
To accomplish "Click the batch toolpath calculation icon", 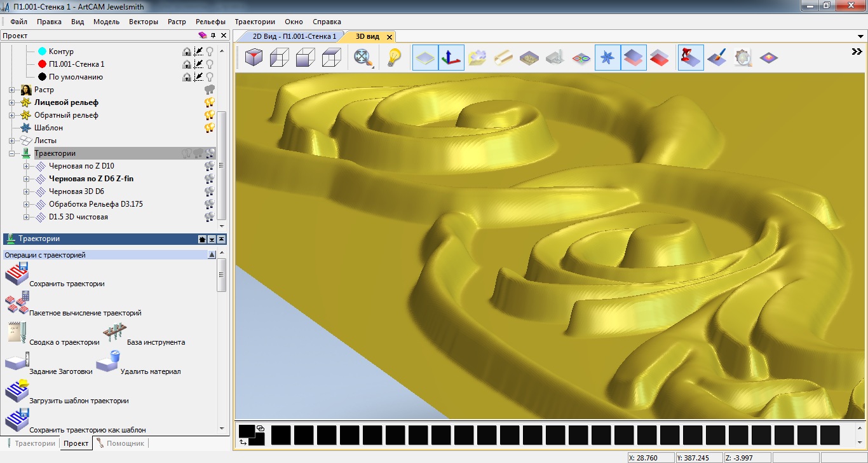I will click(x=17, y=303).
